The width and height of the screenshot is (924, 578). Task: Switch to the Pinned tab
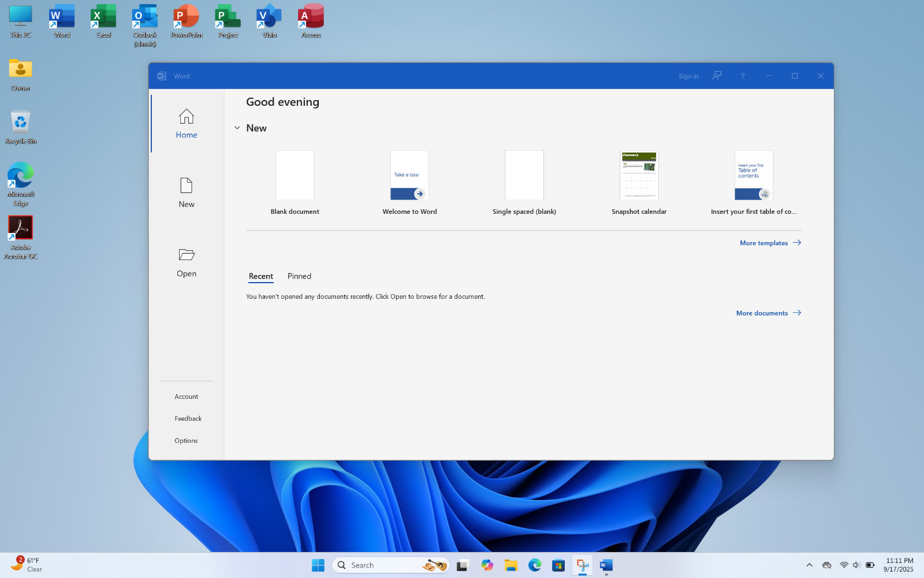tap(299, 276)
